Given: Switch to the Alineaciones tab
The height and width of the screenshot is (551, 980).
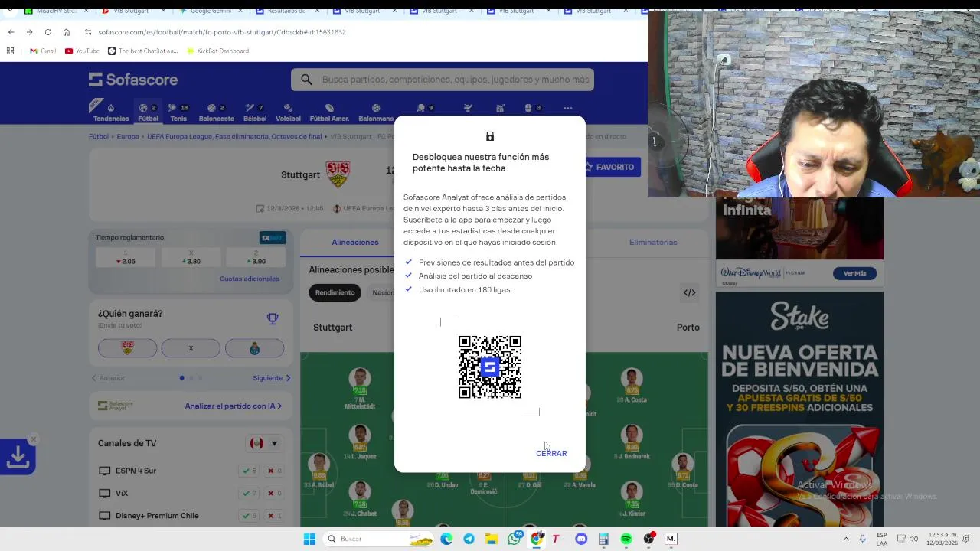Looking at the screenshot, I should (x=354, y=242).
